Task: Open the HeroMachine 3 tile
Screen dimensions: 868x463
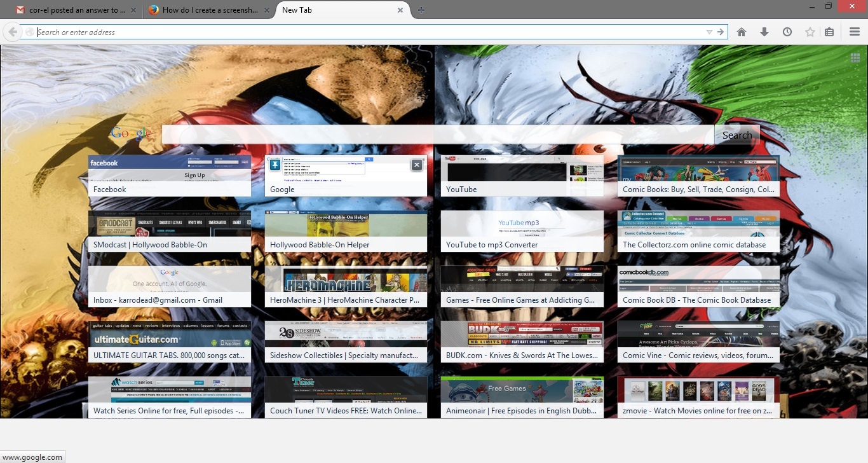Action: point(346,286)
